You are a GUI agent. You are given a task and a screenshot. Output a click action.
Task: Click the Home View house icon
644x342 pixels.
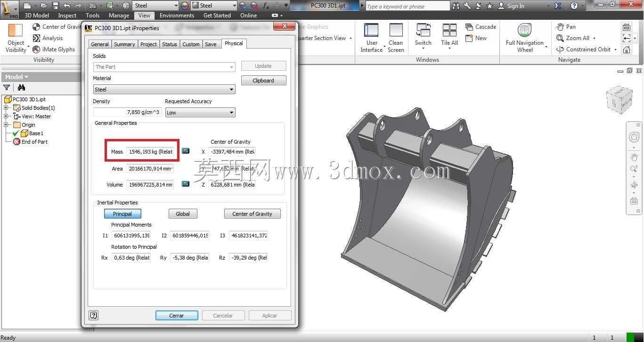[x=627, y=49]
